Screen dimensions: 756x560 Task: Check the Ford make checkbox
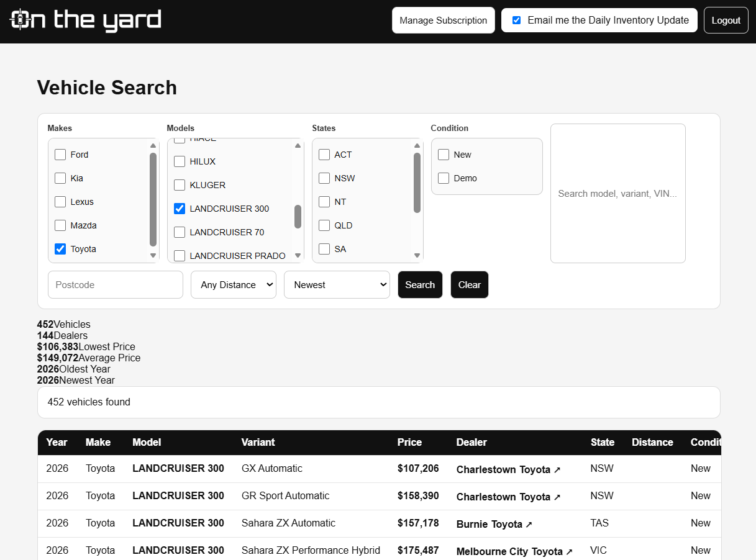click(x=60, y=155)
